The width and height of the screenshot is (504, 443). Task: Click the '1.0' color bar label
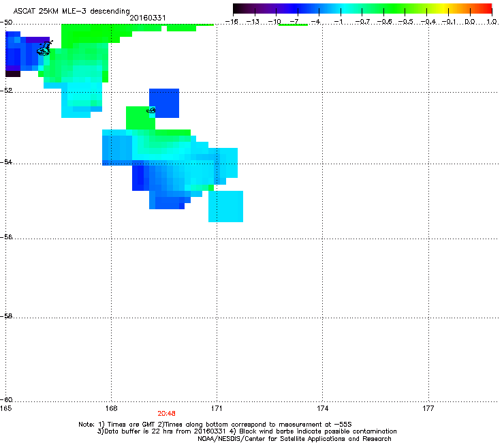[x=492, y=22]
